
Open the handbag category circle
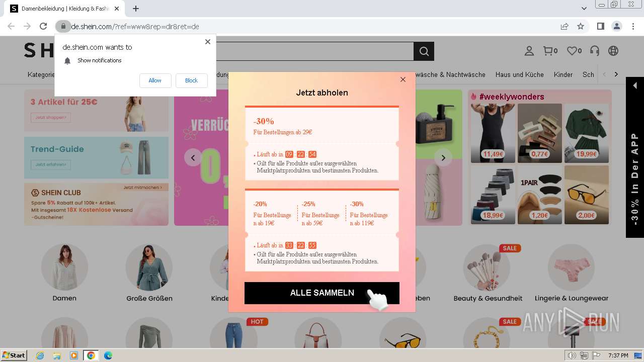pos(318,332)
